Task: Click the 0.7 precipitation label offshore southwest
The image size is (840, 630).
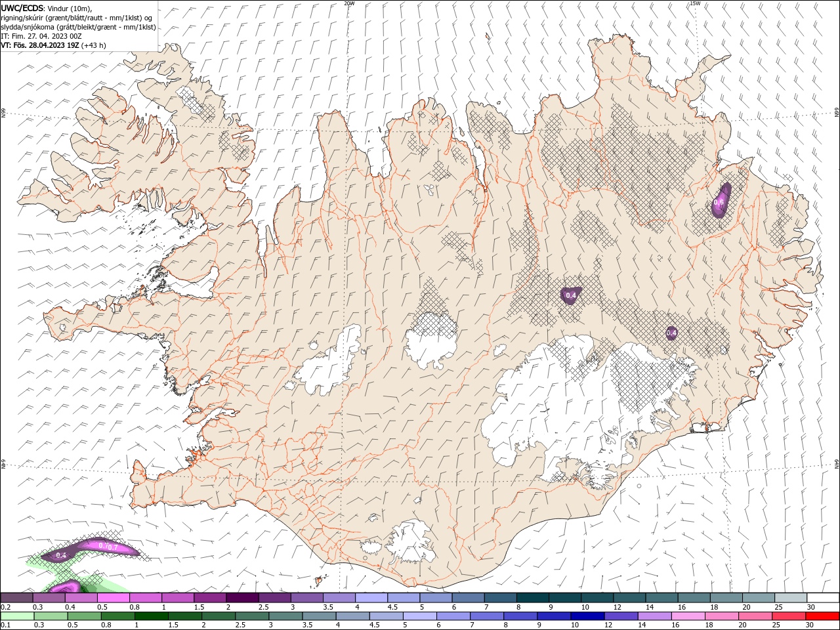Action: (112, 547)
